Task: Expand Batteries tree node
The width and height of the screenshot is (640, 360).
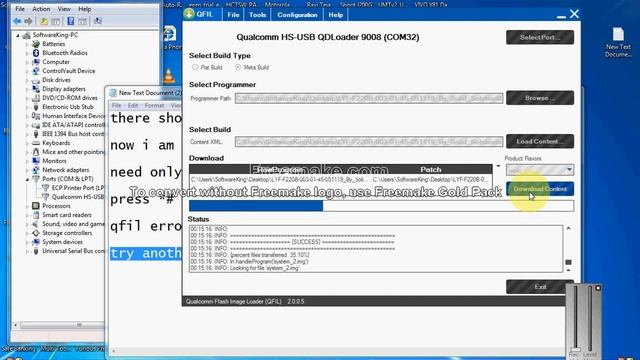Action: click(27, 44)
